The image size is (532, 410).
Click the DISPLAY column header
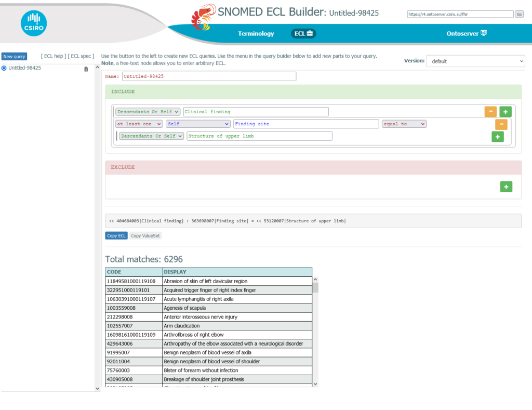pos(237,272)
